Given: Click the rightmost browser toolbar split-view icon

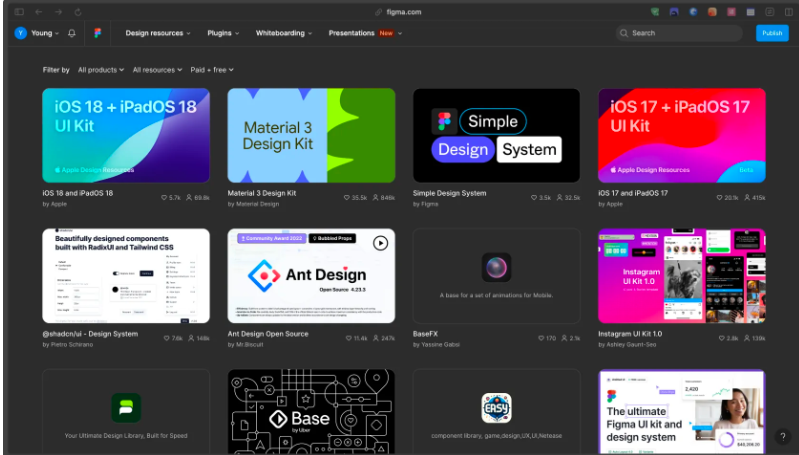Looking at the screenshot, I should pos(789,12).
